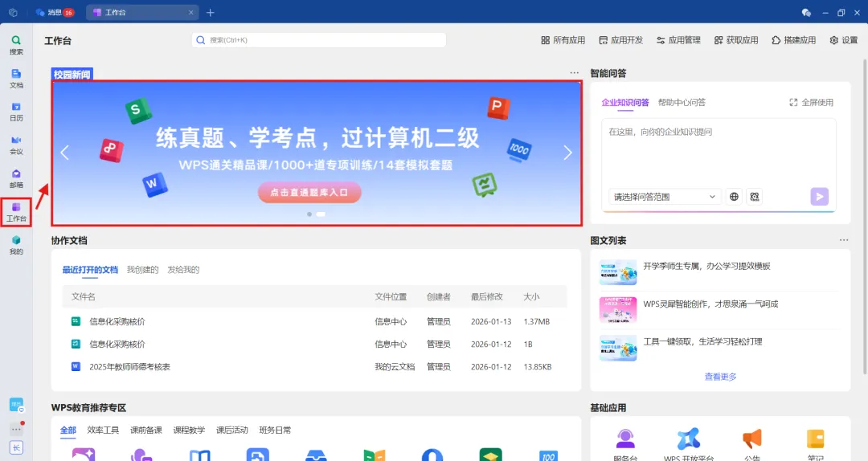Expand the 请选择问答范围 dropdown
The image size is (868, 461).
tap(665, 197)
